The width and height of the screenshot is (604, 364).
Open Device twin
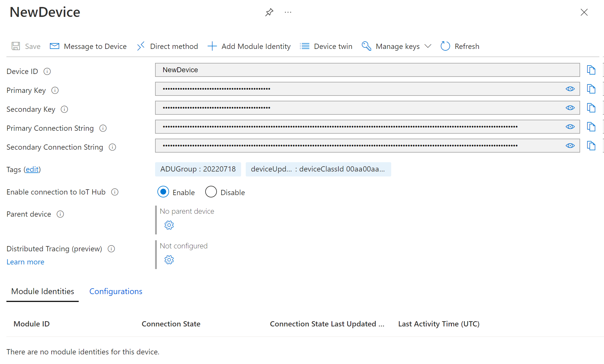point(326,46)
